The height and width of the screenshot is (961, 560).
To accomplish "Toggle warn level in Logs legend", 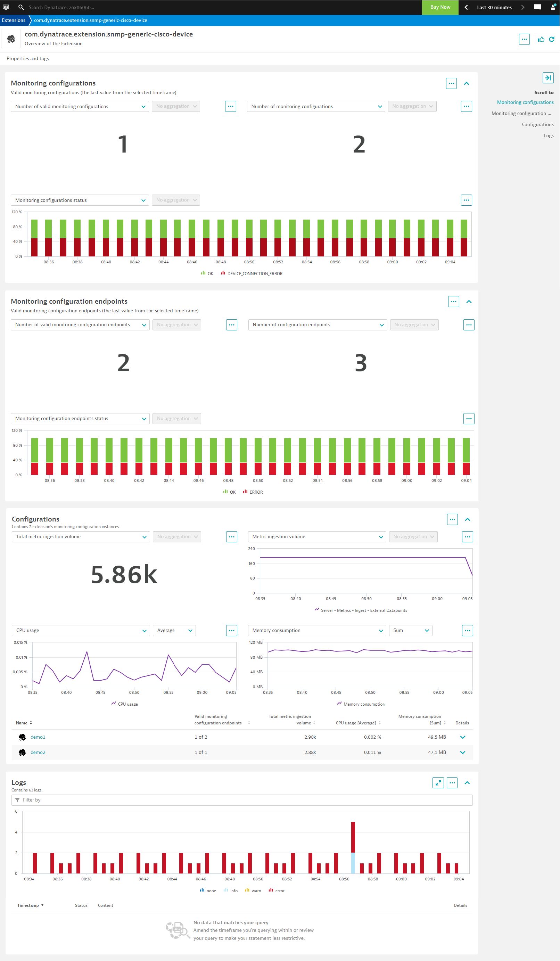I will point(253,891).
